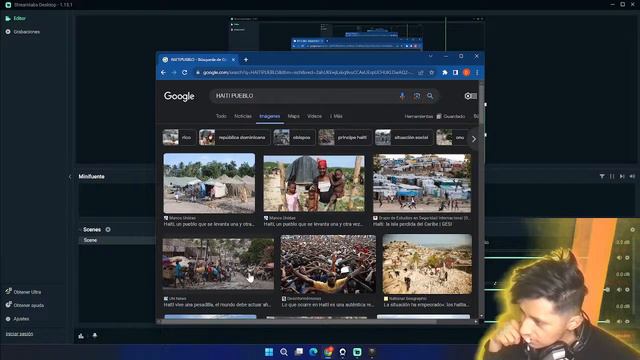Click the Chrome address bar URL
Viewport: 640px width, 360px height.
tap(308, 72)
